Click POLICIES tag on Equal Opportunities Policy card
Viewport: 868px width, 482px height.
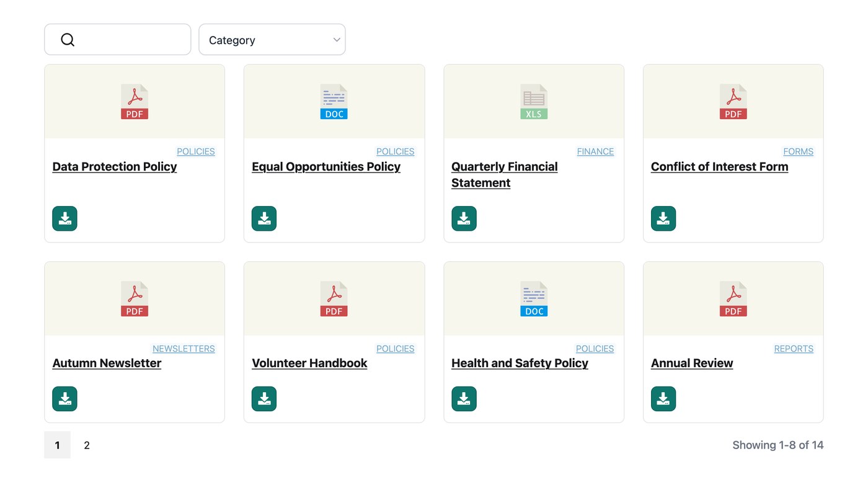tap(396, 151)
